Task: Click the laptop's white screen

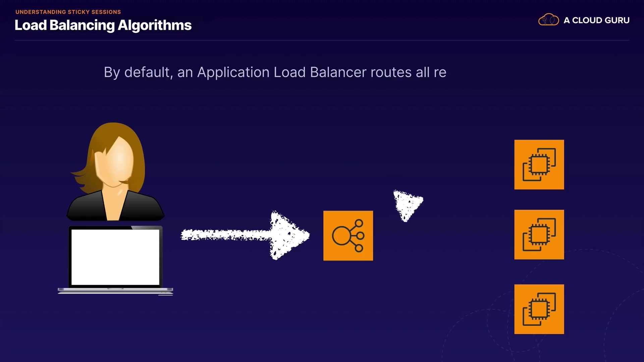Action: pos(115,257)
